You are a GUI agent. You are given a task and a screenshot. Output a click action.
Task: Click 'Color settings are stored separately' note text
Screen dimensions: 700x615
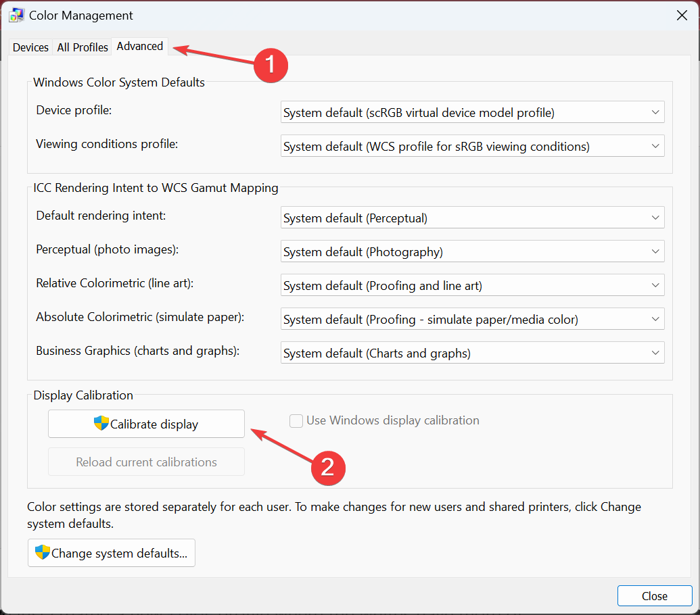pyautogui.click(x=334, y=515)
